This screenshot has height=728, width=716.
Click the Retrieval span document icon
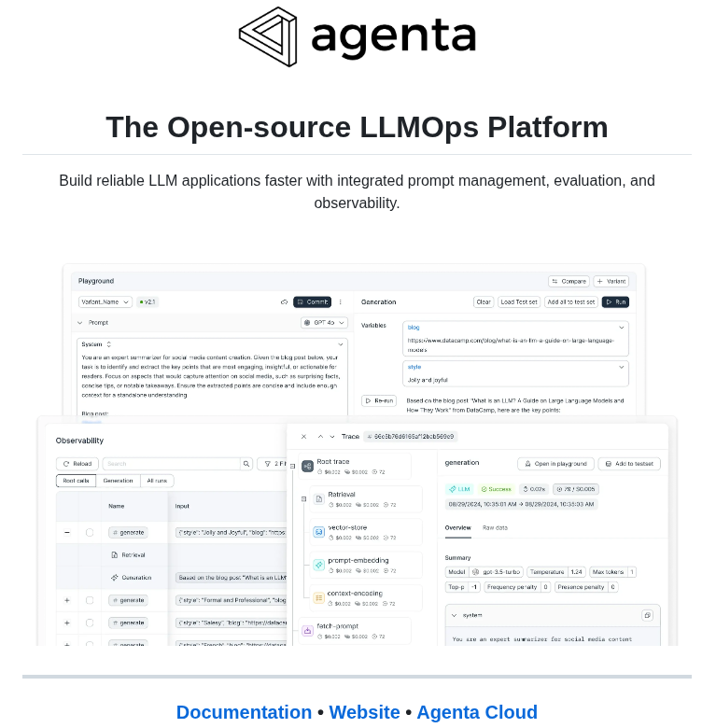319,499
